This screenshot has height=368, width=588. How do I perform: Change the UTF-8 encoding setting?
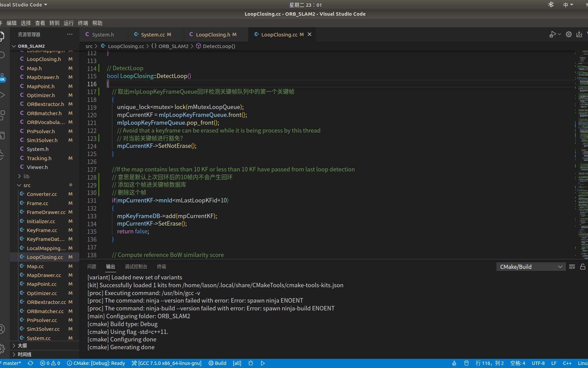[538, 363]
